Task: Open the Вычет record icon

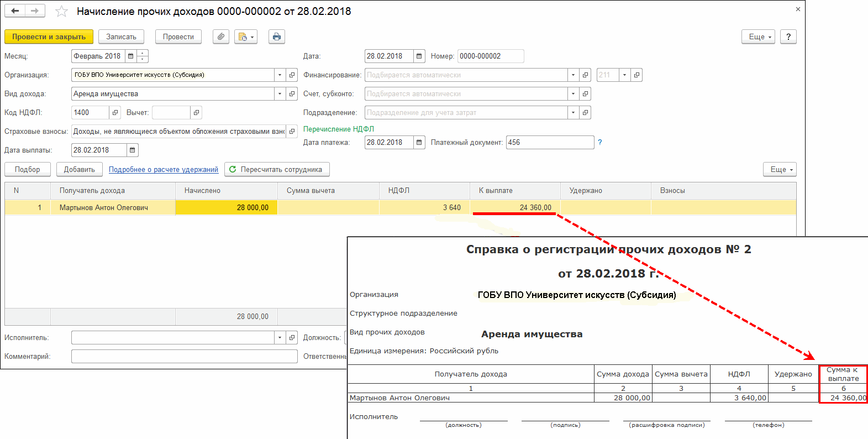Action: click(x=196, y=112)
